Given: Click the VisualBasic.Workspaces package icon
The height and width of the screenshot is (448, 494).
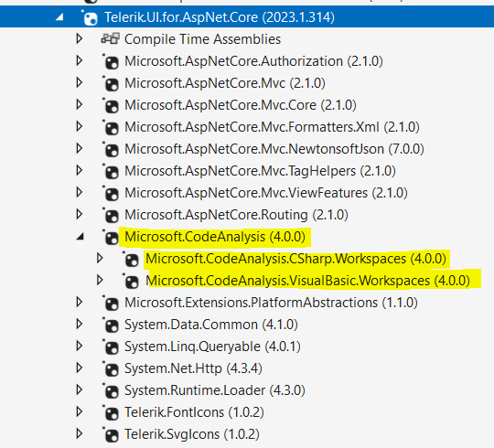Looking at the screenshot, I should (131, 281).
